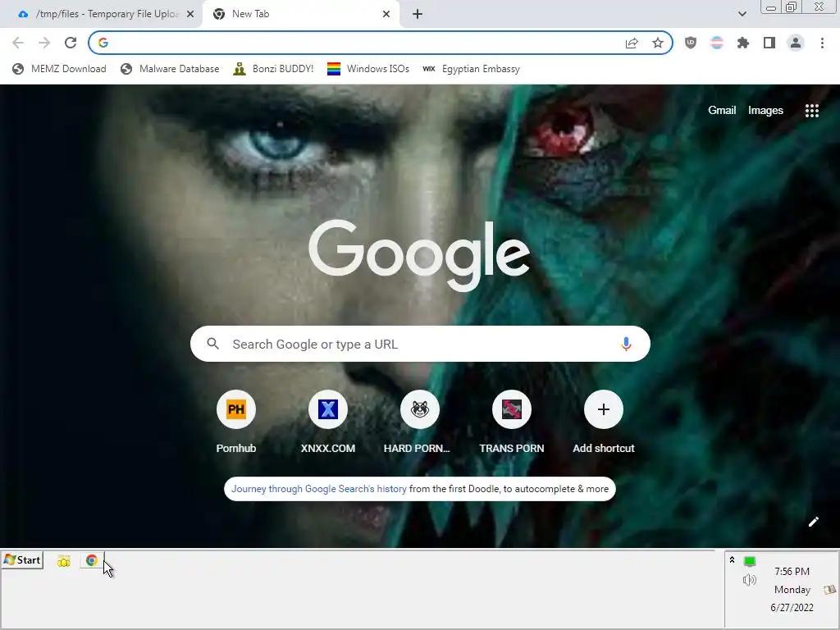The height and width of the screenshot is (630, 840).
Task: Open Journey through Google Search's history link
Action: [319, 489]
